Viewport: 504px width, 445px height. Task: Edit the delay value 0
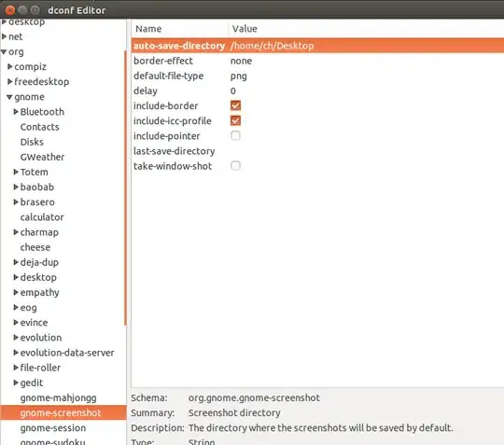[233, 90]
